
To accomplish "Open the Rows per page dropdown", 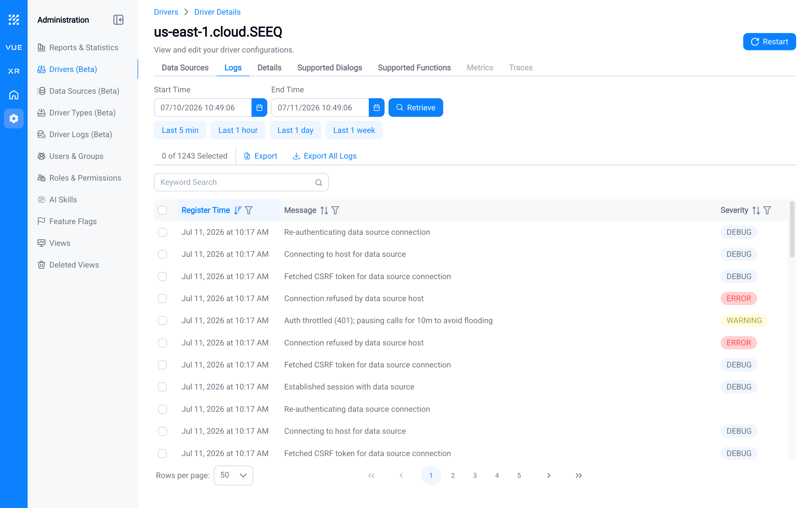I will pyautogui.click(x=233, y=476).
